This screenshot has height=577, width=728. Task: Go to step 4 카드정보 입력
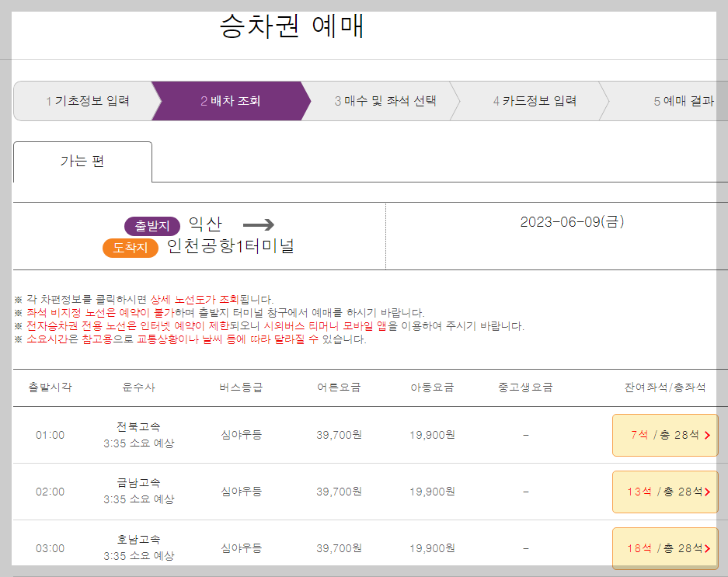click(535, 101)
